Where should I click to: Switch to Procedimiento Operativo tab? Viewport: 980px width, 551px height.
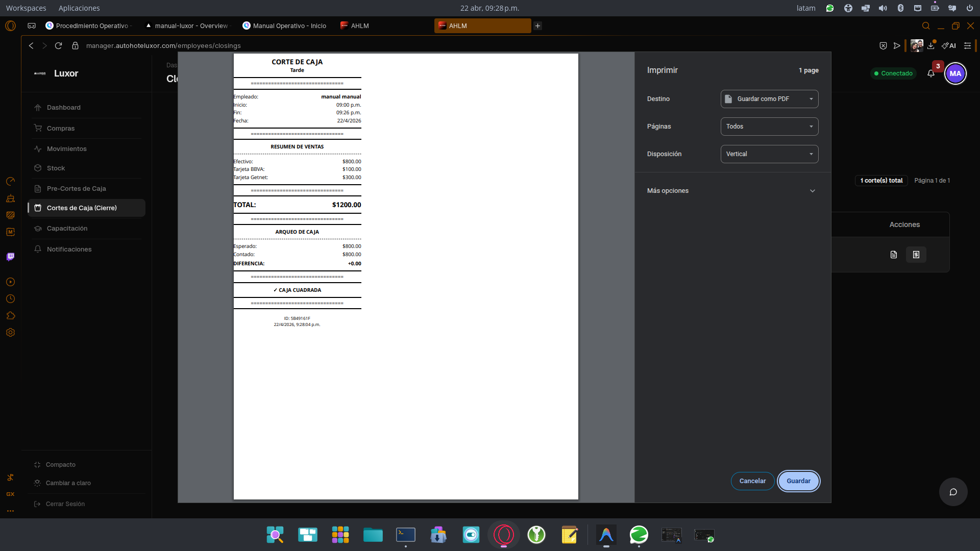(x=89, y=26)
